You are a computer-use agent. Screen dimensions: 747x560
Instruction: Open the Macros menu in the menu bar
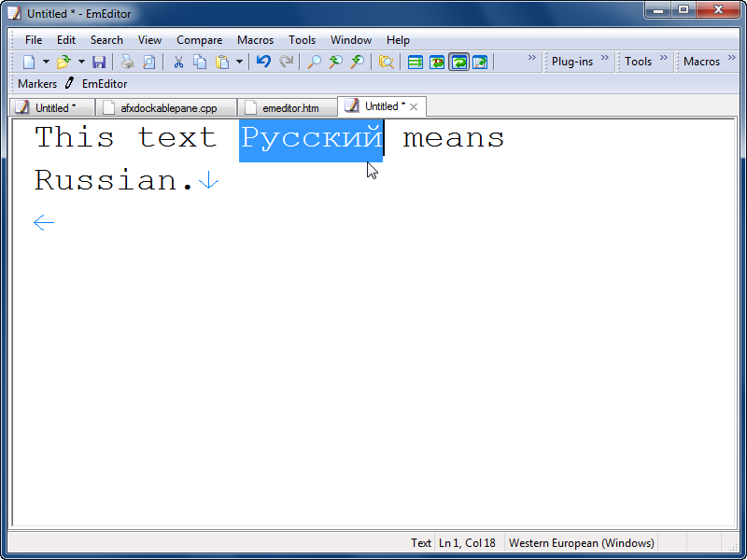pyautogui.click(x=255, y=40)
